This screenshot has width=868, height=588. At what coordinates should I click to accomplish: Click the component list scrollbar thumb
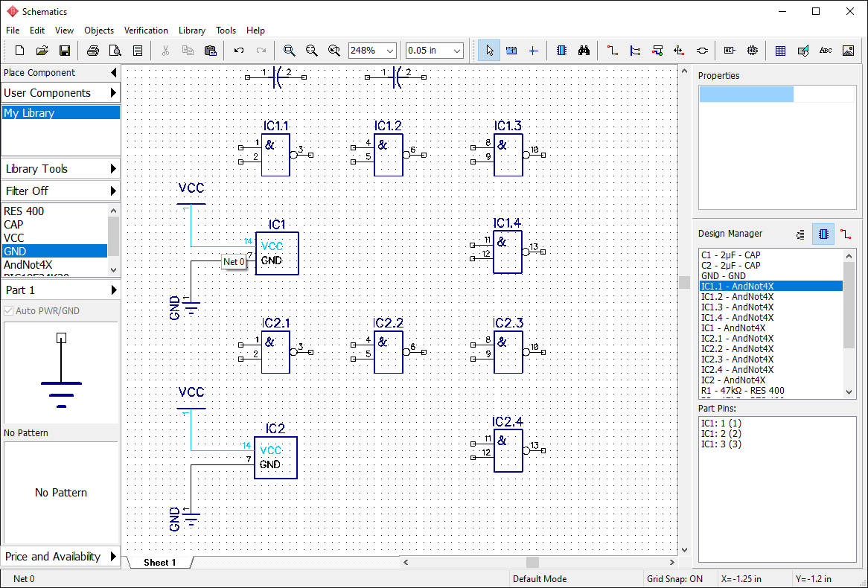[113, 236]
